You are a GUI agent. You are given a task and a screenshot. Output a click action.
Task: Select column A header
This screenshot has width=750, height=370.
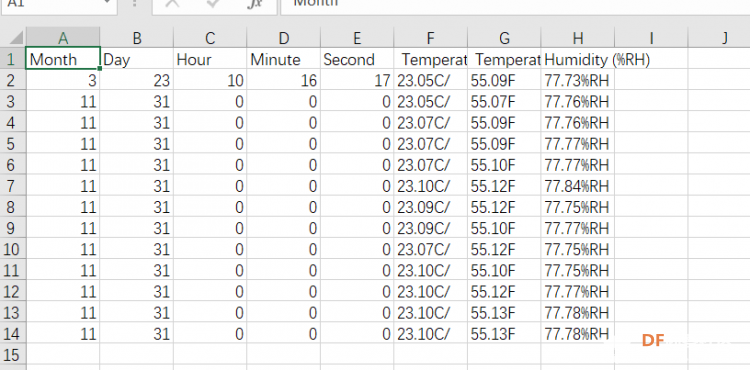click(x=63, y=38)
